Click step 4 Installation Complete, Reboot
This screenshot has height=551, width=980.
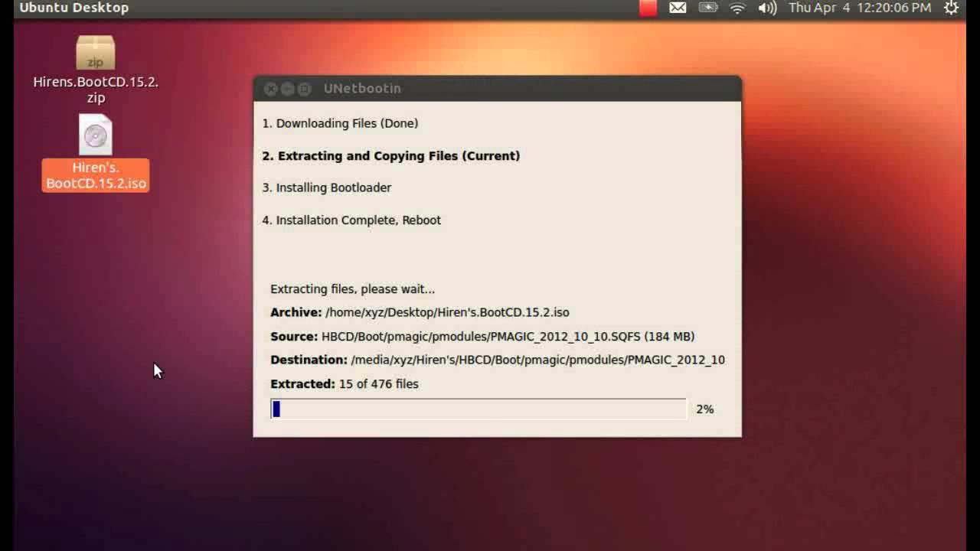coord(351,220)
